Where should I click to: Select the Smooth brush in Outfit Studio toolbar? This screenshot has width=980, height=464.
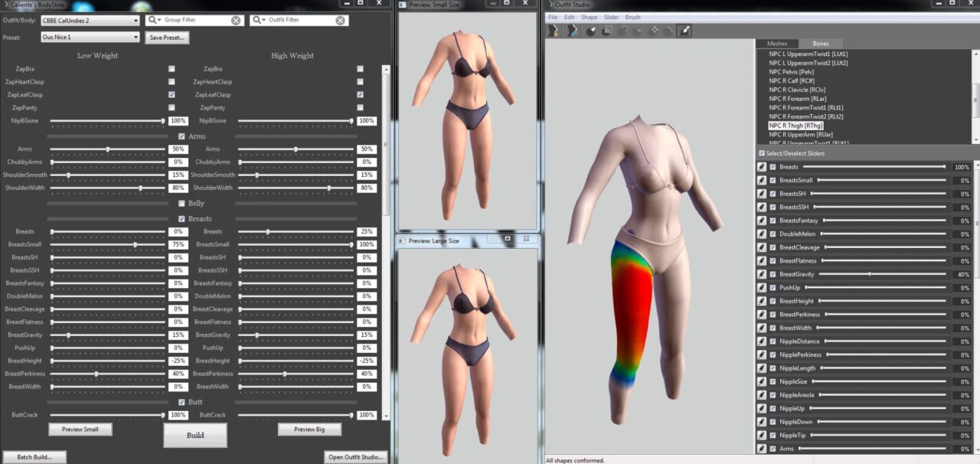[x=668, y=31]
